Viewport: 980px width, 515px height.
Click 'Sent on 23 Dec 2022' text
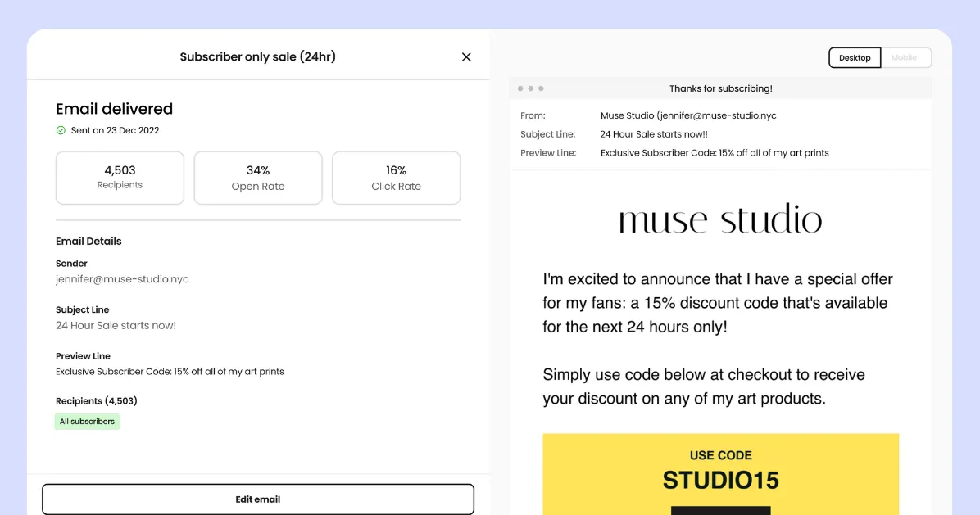pos(115,130)
